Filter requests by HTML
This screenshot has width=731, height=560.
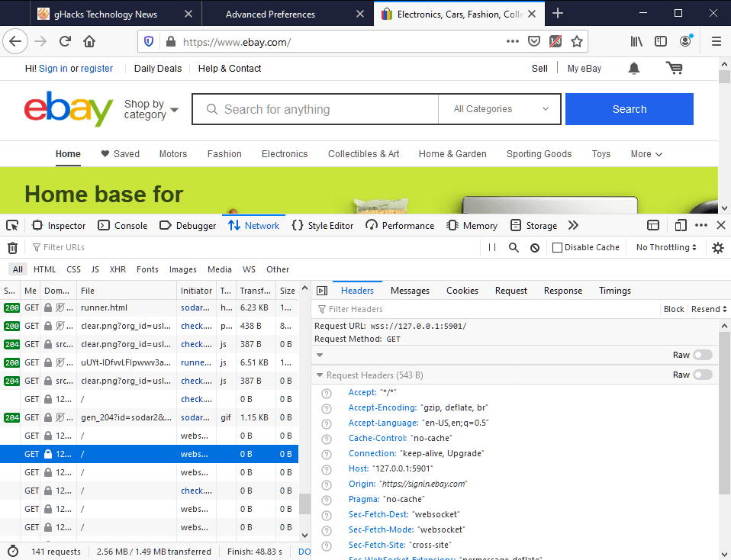tap(44, 269)
